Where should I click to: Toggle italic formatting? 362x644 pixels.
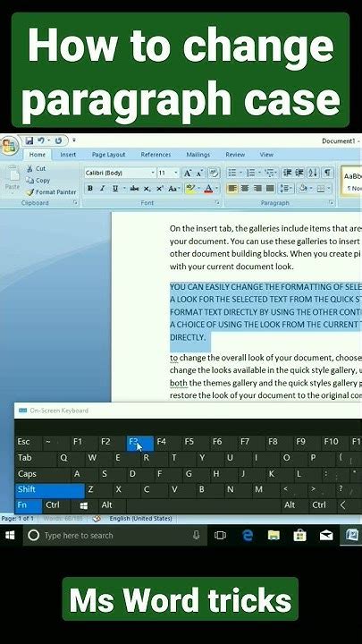tap(103, 189)
